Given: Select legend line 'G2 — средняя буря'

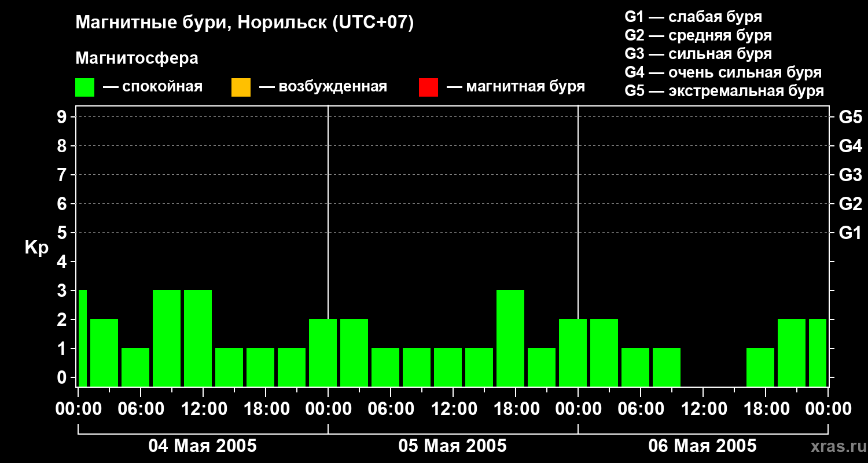Looking at the screenshot, I should (698, 35).
